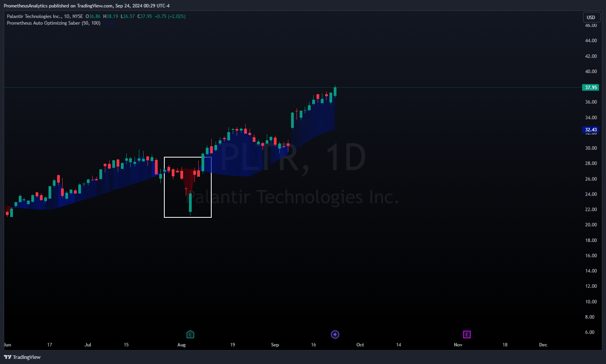Click the Nov date axis label
The height and width of the screenshot is (364, 606).
[x=458, y=345]
